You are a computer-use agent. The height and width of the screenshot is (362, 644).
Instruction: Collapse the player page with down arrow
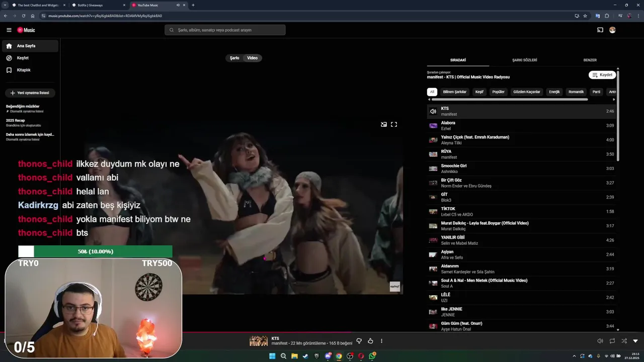635,341
